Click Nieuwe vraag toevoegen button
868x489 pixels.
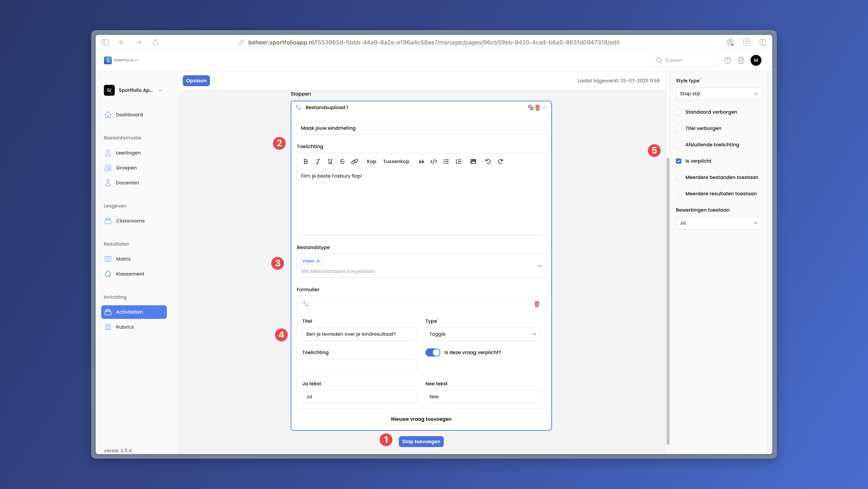[421, 419]
